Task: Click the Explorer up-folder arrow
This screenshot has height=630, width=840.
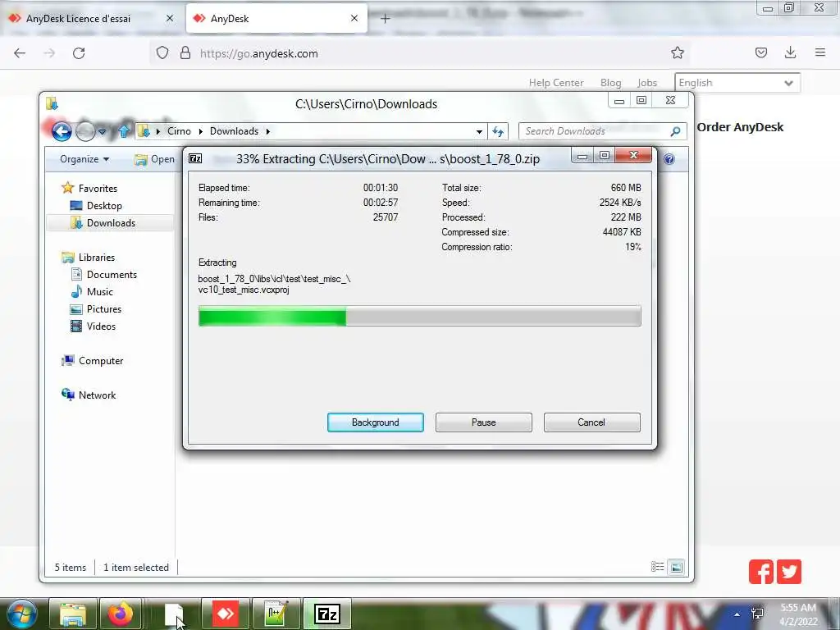Action: click(124, 130)
